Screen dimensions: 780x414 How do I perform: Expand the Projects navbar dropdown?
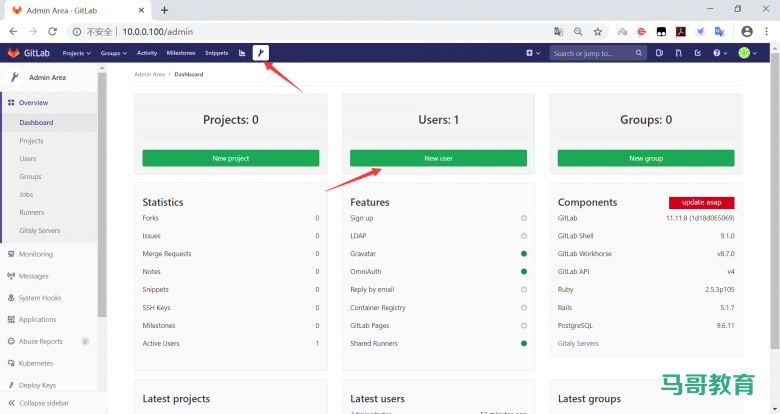(77, 53)
